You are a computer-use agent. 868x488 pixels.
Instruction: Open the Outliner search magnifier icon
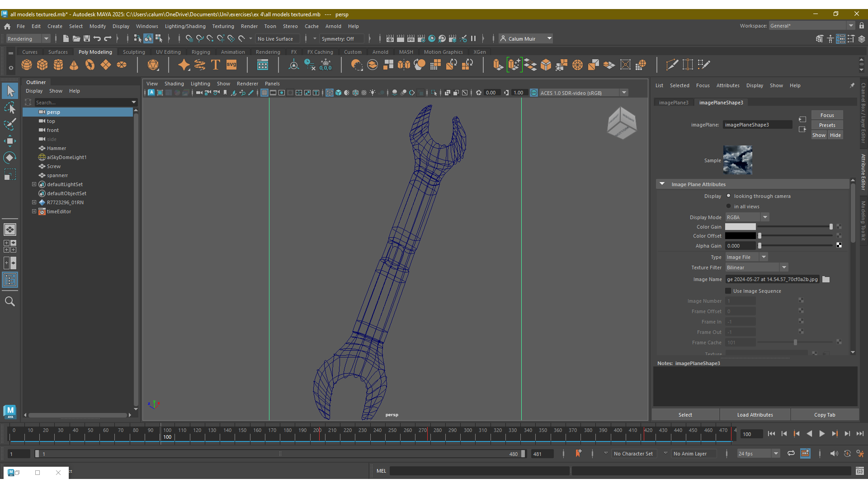click(10, 301)
